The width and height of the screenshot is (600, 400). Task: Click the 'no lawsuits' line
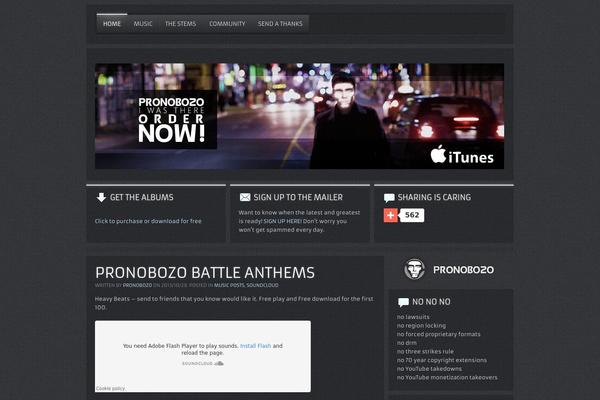pos(413,317)
